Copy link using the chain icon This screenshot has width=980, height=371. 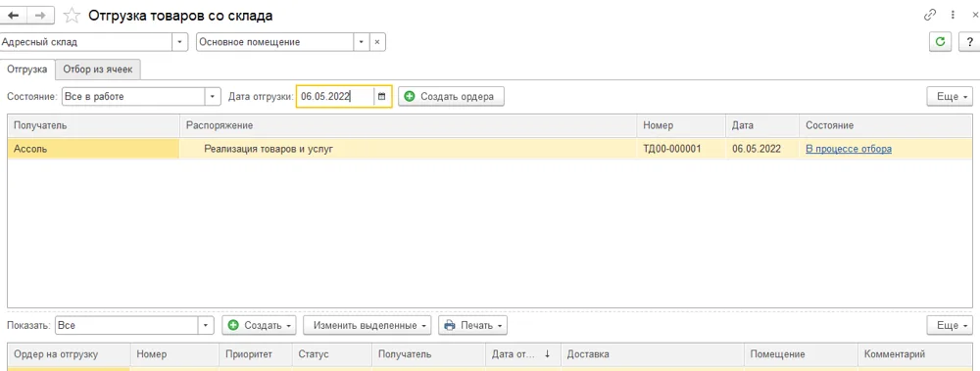tap(930, 15)
